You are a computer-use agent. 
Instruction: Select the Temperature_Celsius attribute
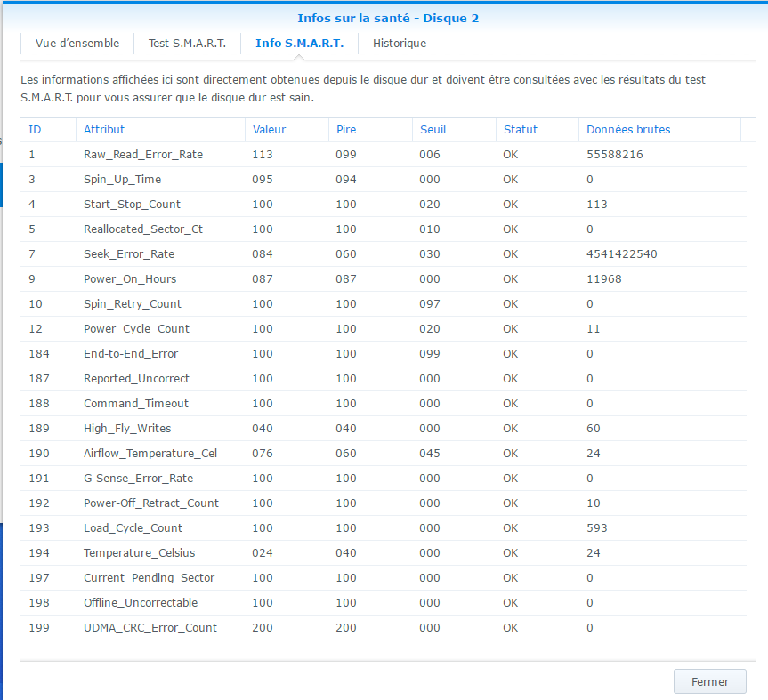(139, 553)
